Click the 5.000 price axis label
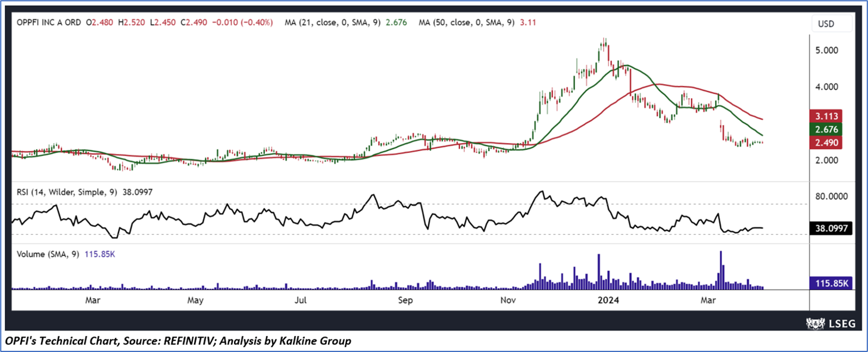868x352 pixels. (827, 51)
